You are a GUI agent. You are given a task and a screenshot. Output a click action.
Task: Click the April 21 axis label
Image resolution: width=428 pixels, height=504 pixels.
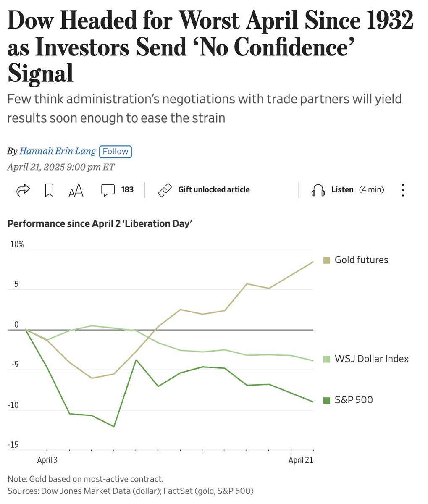pos(301,460)
